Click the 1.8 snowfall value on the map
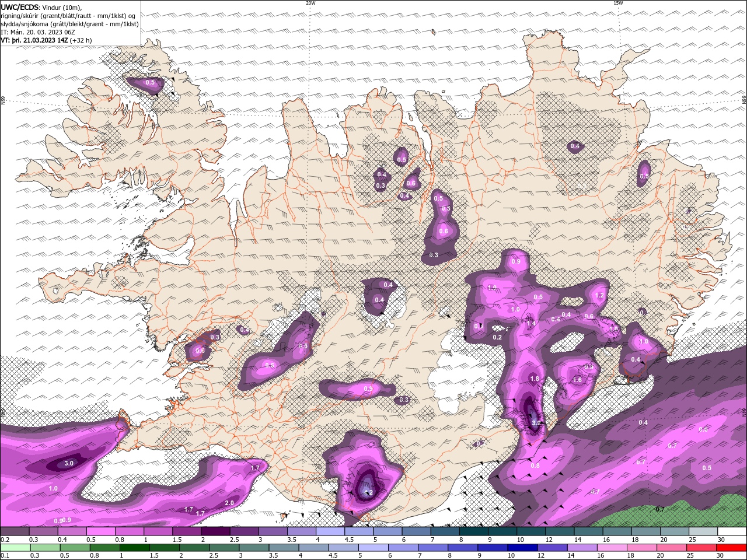This screenshot has width=747, height=560. click(x=535, y=379)
